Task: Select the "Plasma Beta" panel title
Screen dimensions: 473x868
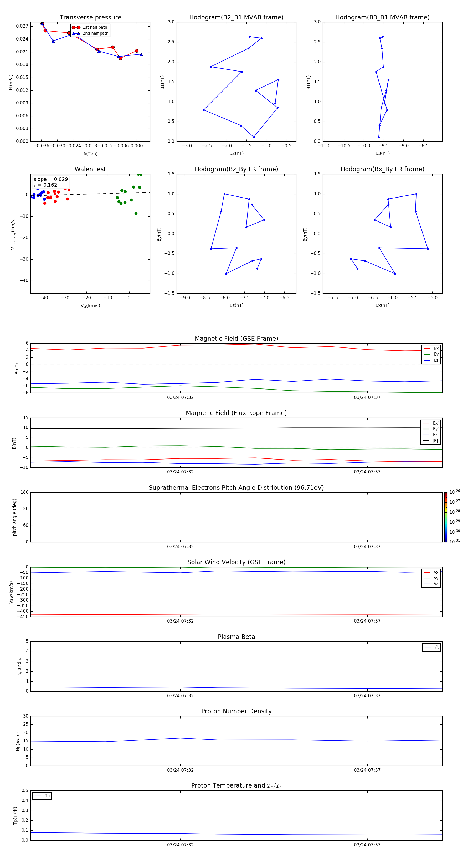Action: pyautogui.click(x=236, y=637)
